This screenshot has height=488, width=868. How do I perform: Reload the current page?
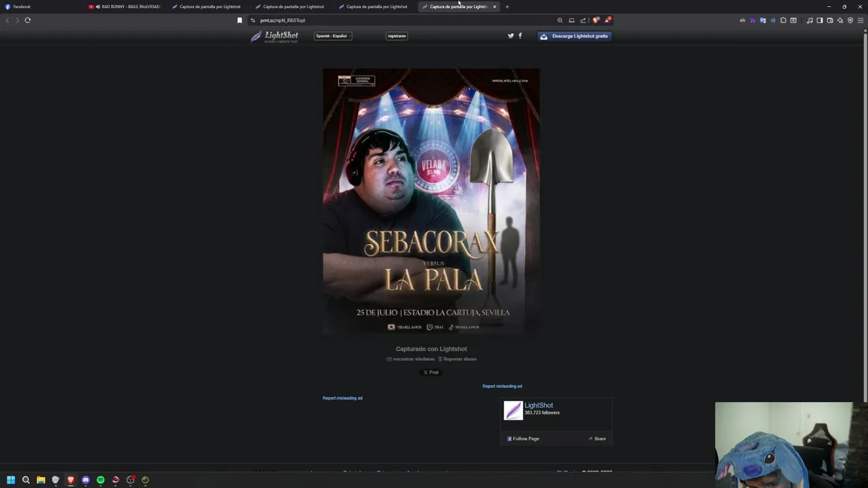pos(28,20)
